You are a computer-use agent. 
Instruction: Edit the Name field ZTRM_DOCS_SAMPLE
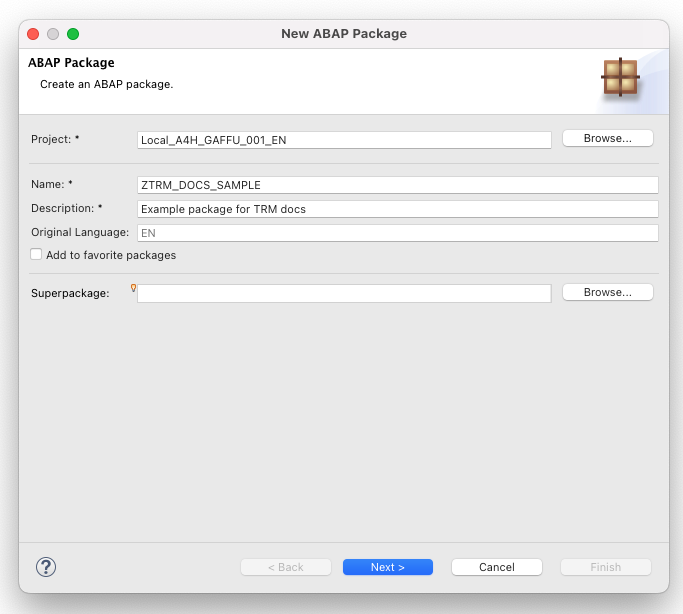[x=398, y=185]
